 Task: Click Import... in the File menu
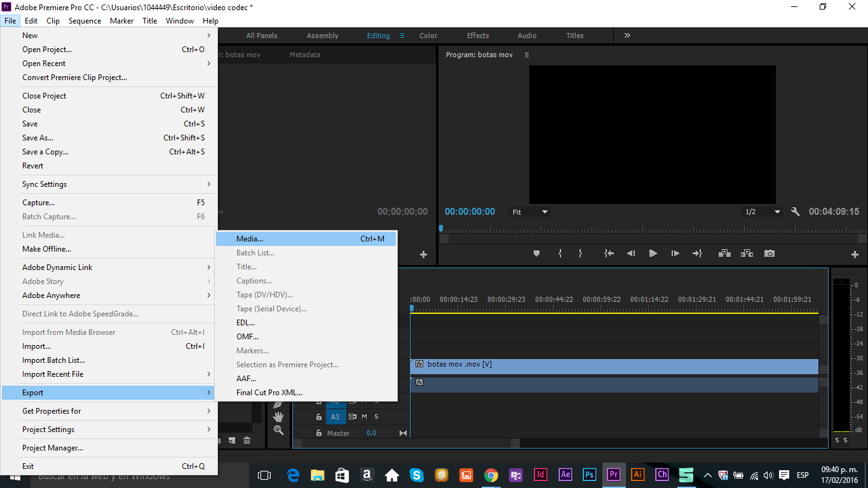[110, 346]
